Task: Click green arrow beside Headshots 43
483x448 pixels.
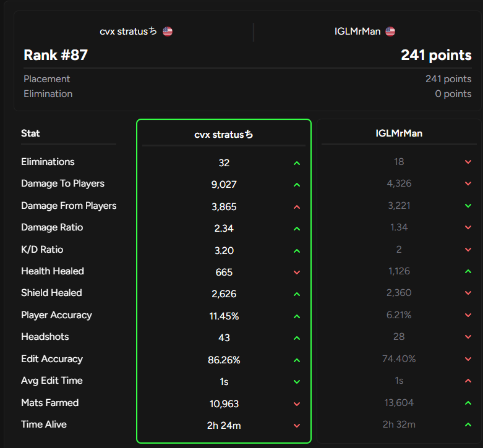Action: (x=297, y=338)
